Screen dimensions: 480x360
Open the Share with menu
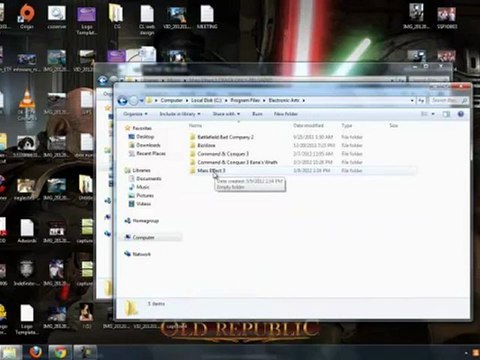click(x=226, y=114)
